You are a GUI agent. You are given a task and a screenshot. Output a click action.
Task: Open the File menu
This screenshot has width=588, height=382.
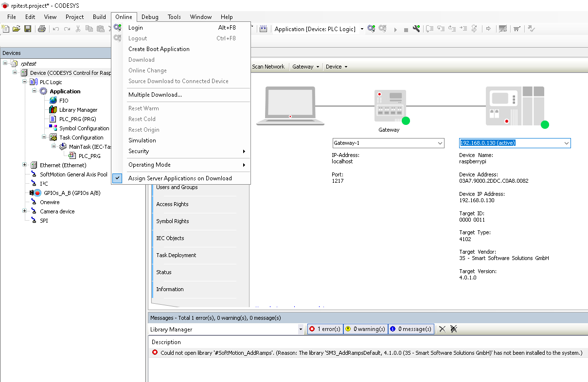(x=12, y=17)
